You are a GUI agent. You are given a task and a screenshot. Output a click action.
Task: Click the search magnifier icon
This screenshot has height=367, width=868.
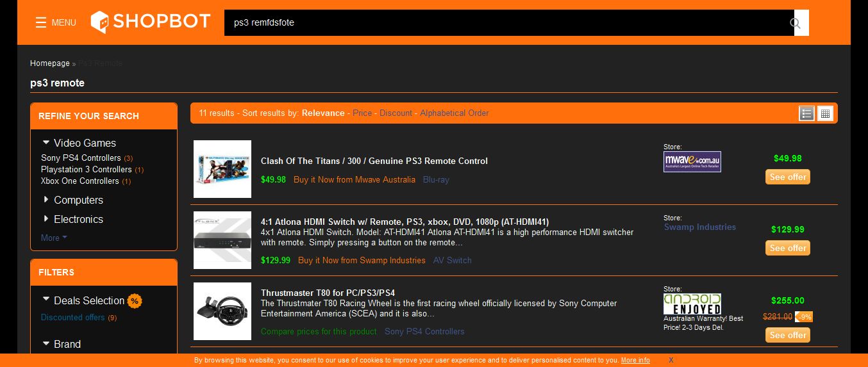click(x=796, y=23)
